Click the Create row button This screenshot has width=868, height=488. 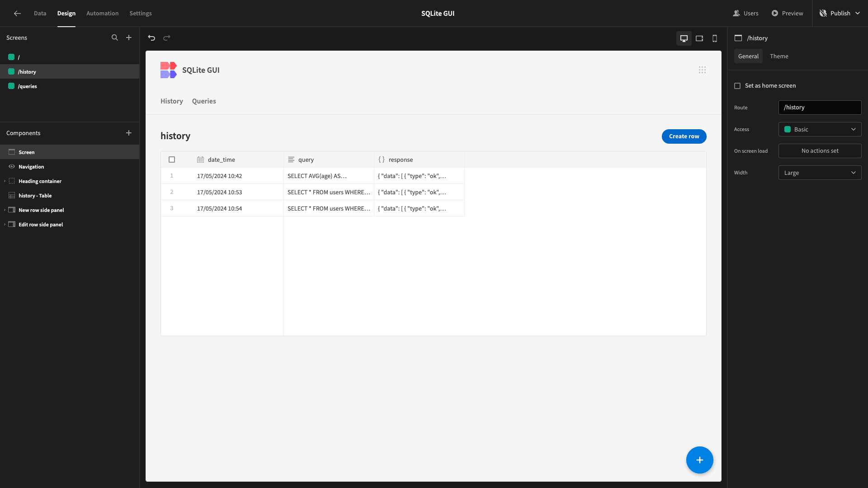[x=684, y=136]
